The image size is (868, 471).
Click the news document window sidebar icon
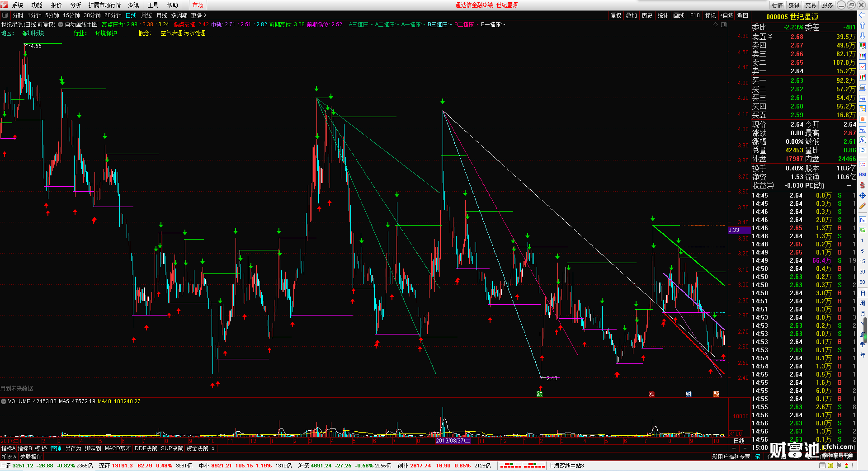[x=863, y=88]
